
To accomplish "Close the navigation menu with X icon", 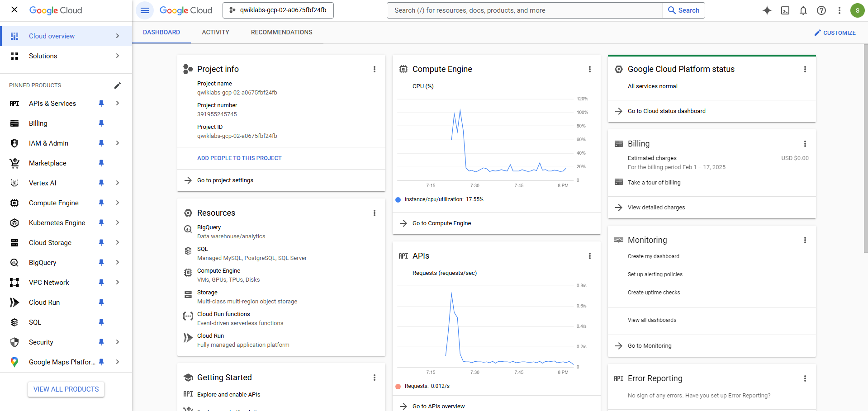I will [14, 9].
